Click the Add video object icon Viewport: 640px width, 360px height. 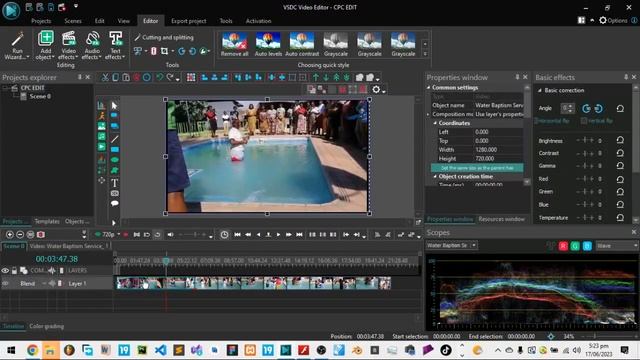click(x=101, y=147)
